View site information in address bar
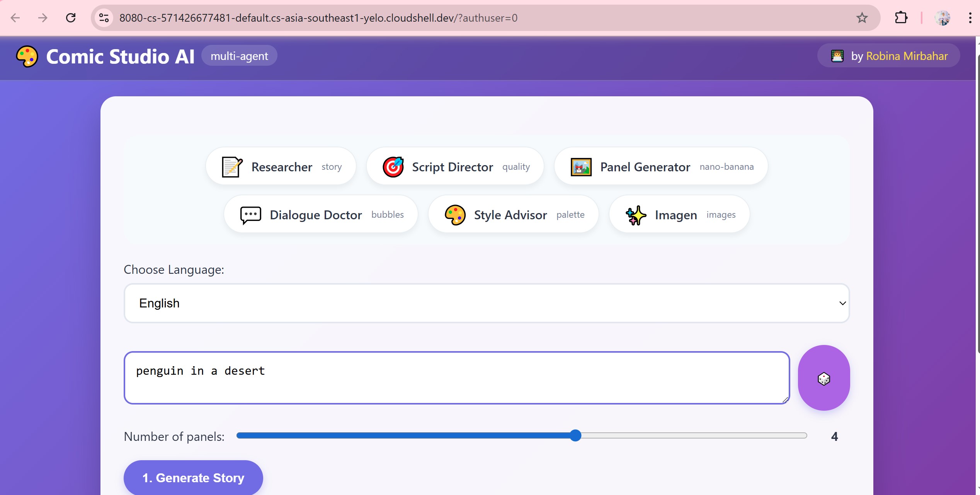 104,18
